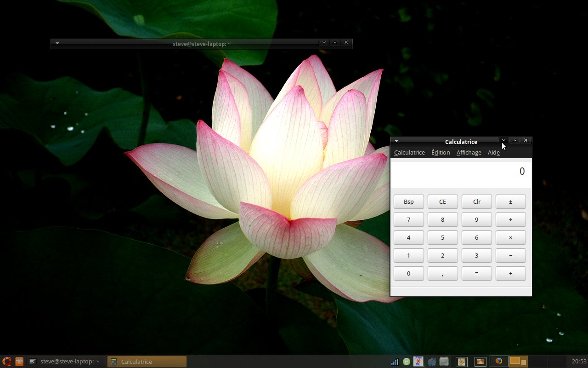Open the panel clock showing 20:53

tap(579, 362)
